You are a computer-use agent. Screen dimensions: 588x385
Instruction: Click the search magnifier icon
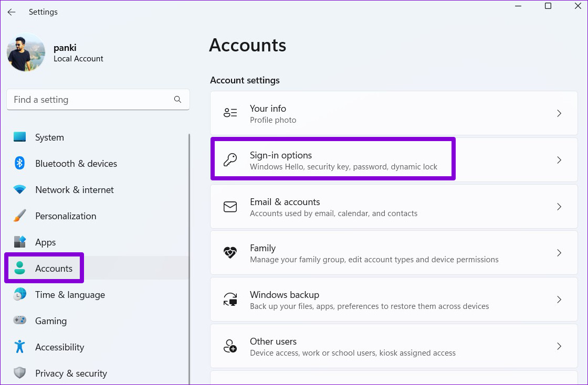click(178, 99)
